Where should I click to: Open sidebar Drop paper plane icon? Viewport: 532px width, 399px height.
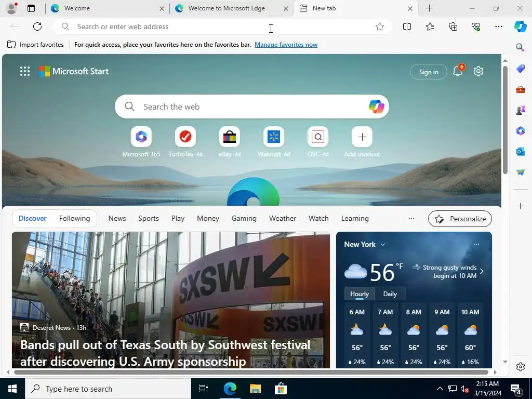[520, 172]
